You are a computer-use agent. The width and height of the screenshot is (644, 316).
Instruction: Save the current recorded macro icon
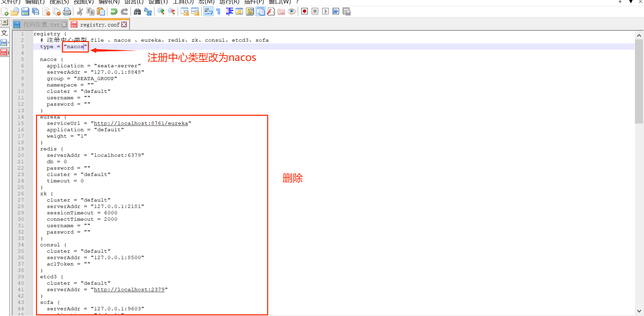(347, 11)
